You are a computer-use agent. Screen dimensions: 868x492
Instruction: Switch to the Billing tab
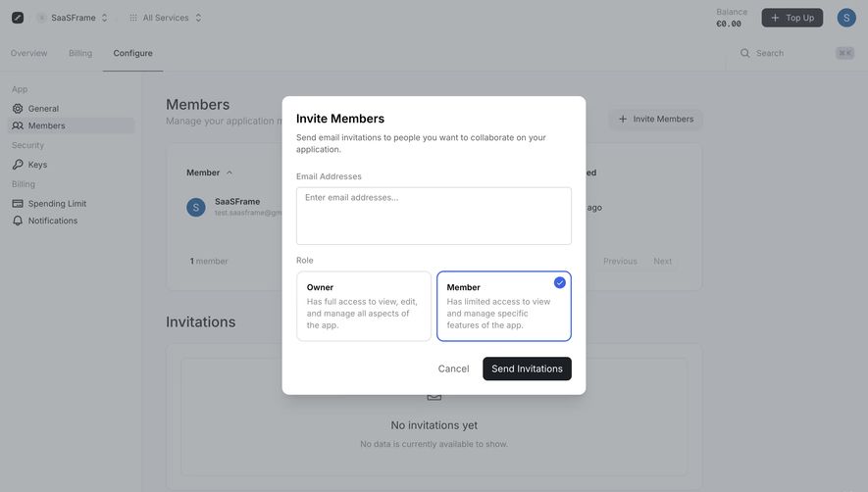[80, 53]
